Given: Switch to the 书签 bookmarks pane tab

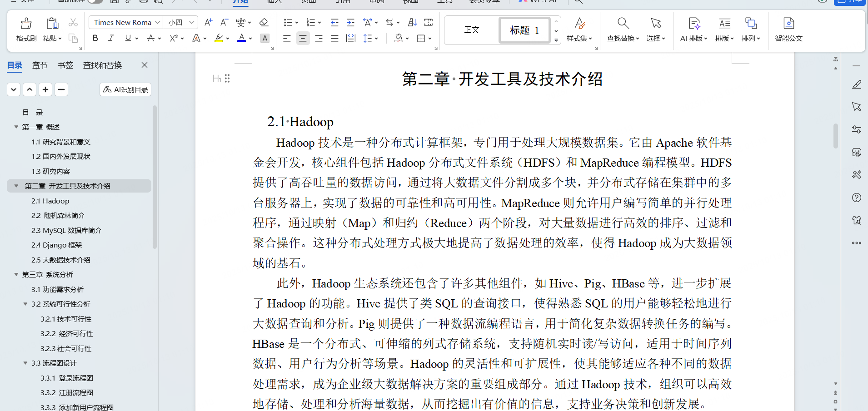Looking at the screenshot, I should tap(65, 65).
